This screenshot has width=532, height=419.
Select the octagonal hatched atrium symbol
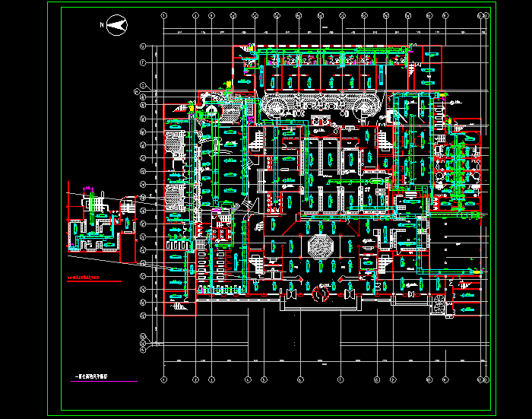318,246
